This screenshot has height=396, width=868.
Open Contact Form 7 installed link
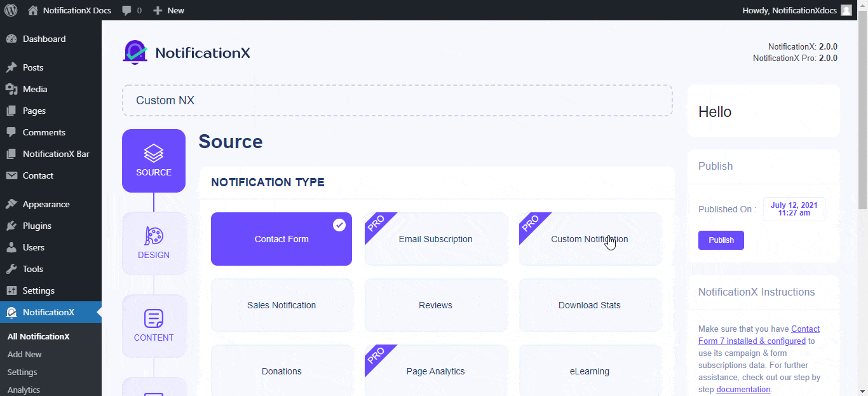[x=759, y=335]
